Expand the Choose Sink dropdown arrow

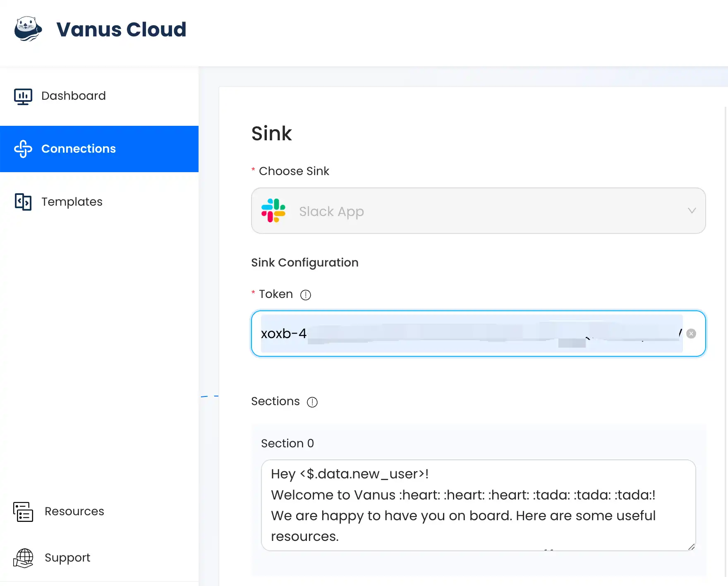[692, 211]
